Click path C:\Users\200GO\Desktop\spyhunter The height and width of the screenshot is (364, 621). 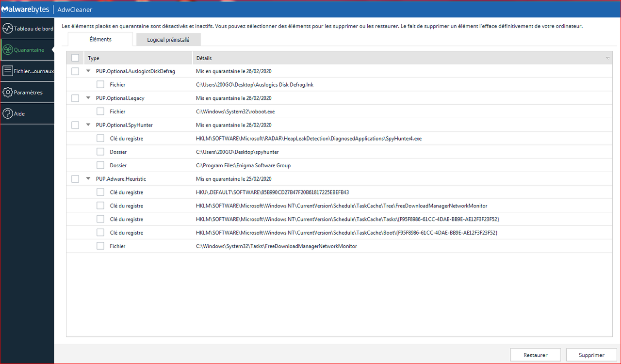click(237, 152)
